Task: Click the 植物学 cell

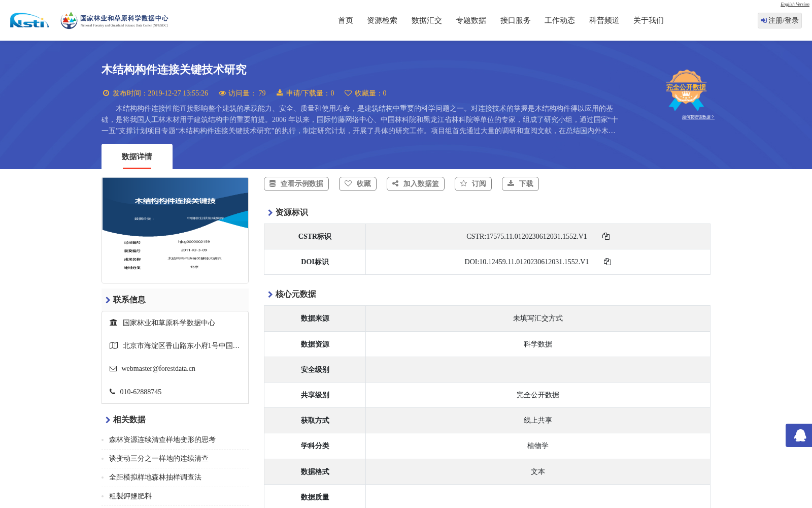Action: click(x=538, y=446)
